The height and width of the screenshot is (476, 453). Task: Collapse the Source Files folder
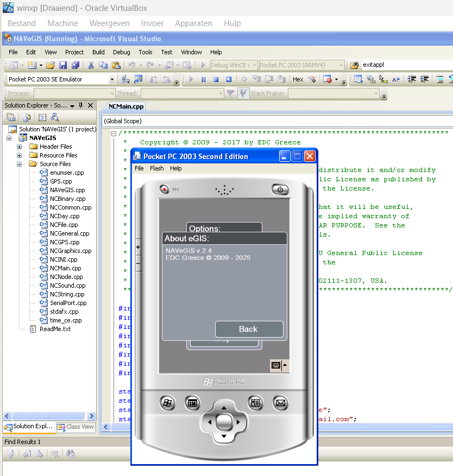coord(19,164)
